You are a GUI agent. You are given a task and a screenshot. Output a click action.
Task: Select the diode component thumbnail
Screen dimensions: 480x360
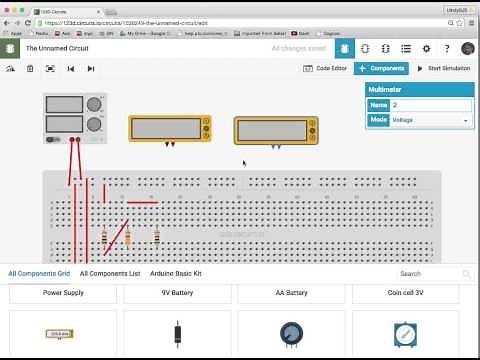tap(178, 334)
